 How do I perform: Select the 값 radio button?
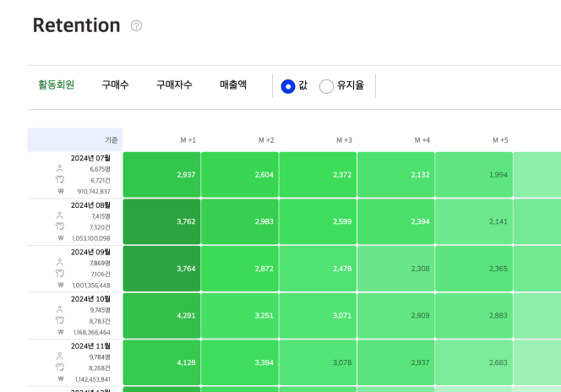click(x=288, y=86)
